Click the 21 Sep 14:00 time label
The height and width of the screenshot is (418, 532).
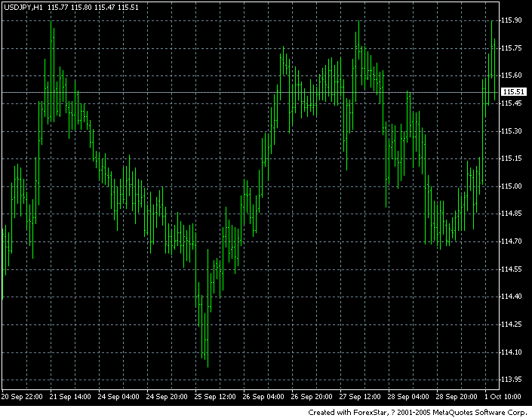click(70, 397)
